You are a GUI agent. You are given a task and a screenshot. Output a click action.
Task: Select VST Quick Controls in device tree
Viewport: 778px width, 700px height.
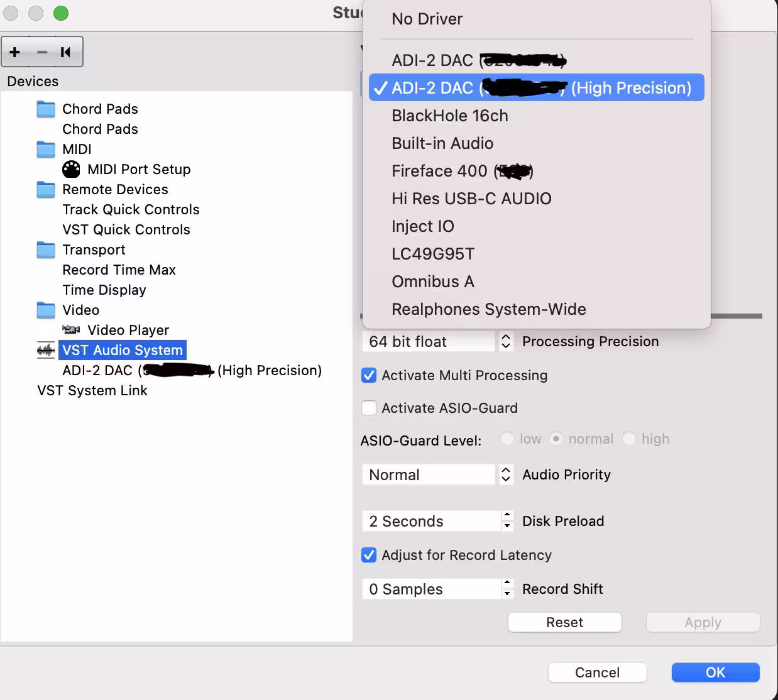[126, 230]
